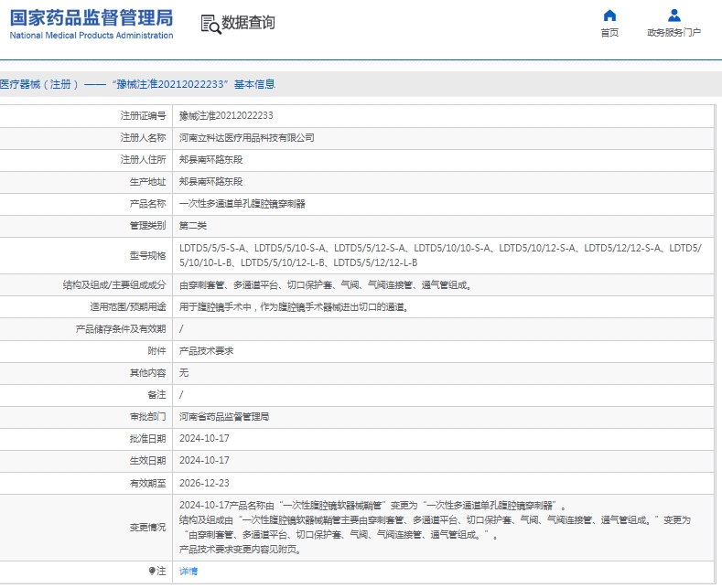Image resolution: width=722 pixels, height=588 pixels.
Task: Select product name 一次性多通道单孔腹腔镜穿刺器
Action: (x=242, y=204)
